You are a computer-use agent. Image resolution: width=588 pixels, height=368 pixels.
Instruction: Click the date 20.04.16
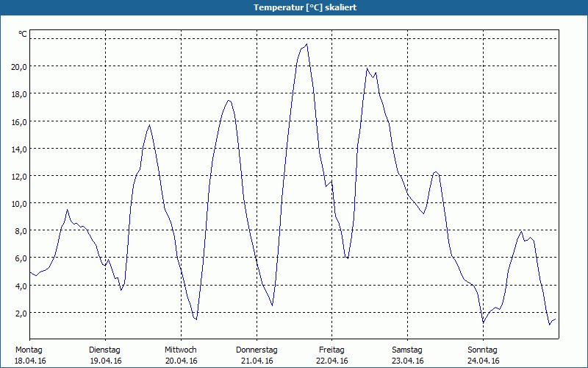coord(182,361)
